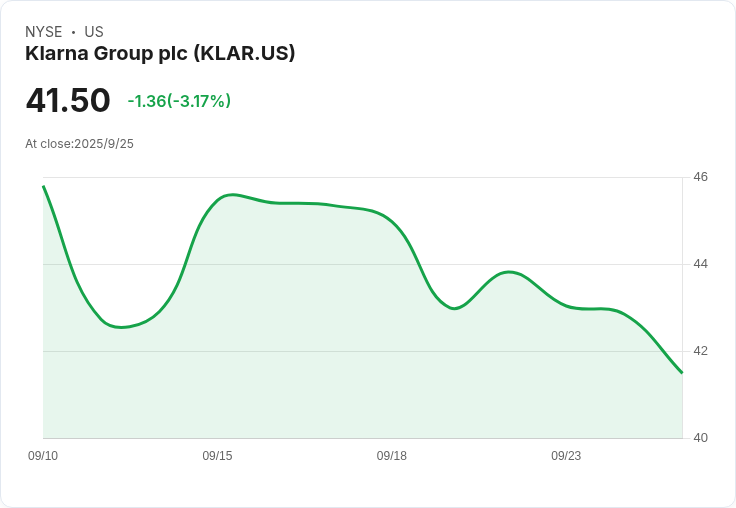Click the US market label
Screen dimensions: 736x508
pos(94,32)
